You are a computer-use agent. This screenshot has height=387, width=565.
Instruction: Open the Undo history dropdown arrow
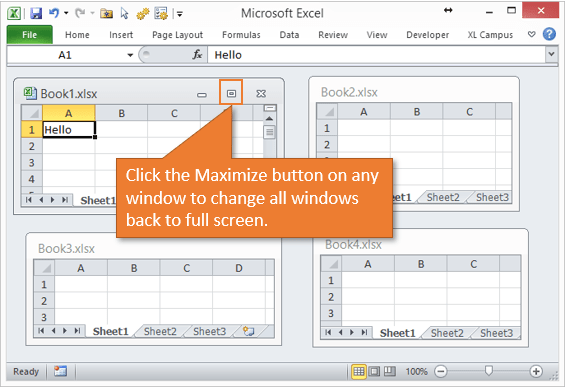[x=66, y=13]
